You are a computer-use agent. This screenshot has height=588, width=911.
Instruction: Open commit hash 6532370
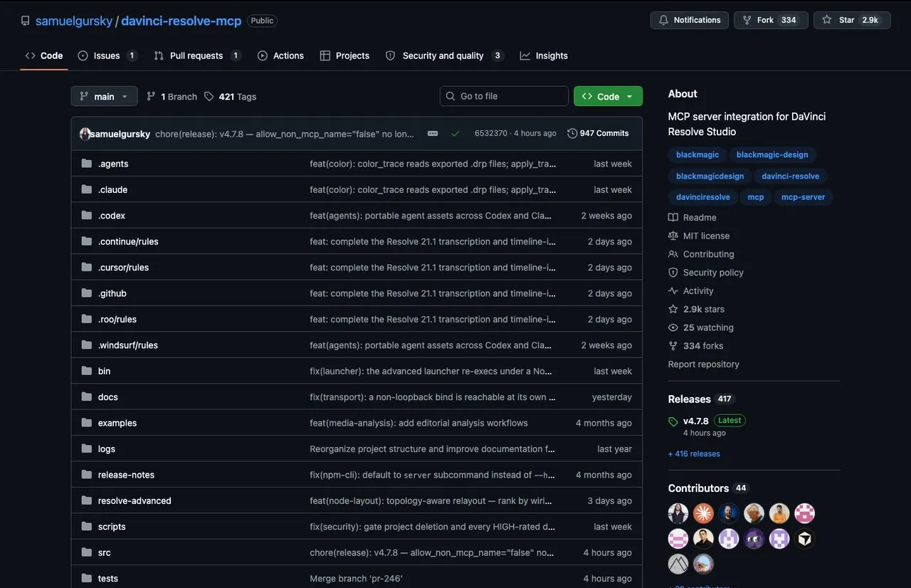[x=491, y=133]
